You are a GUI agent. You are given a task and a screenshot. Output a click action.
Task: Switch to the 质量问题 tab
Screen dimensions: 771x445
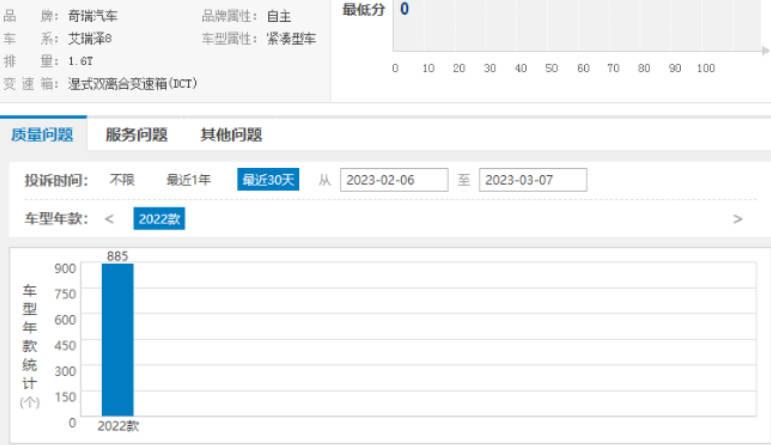(42, 135)
